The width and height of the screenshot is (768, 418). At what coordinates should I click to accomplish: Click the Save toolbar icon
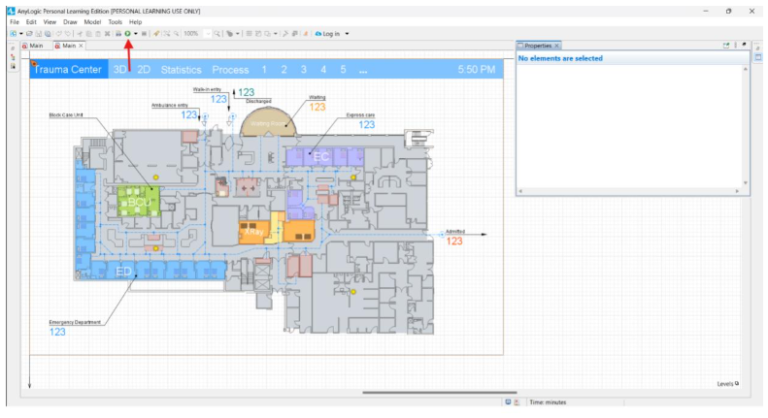coord(39,34)
